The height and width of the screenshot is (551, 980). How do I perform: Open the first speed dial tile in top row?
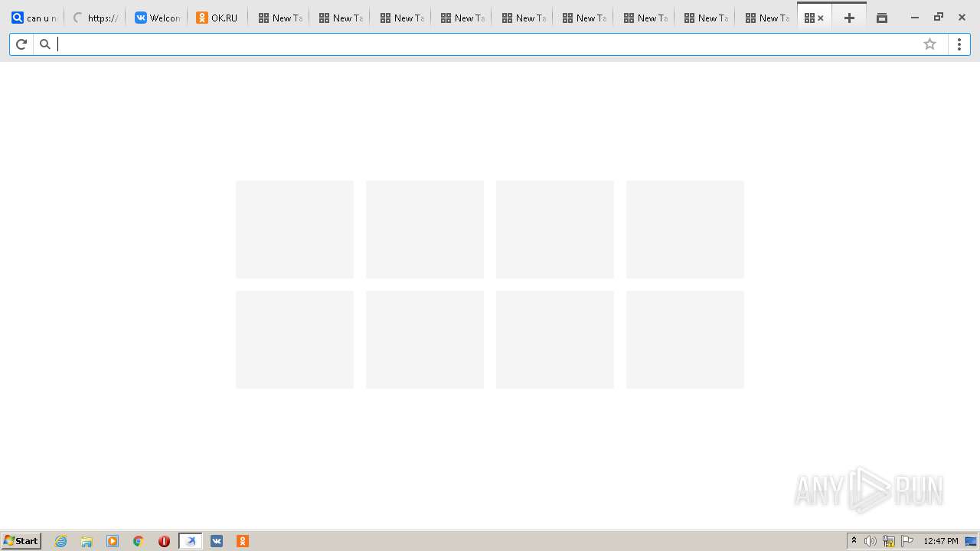(x=295, y=230)
